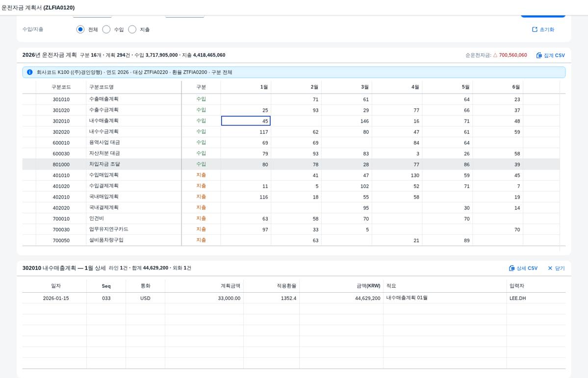Select code 600030 row
Viewport: 588px width, 378px height.
point(61,154)
